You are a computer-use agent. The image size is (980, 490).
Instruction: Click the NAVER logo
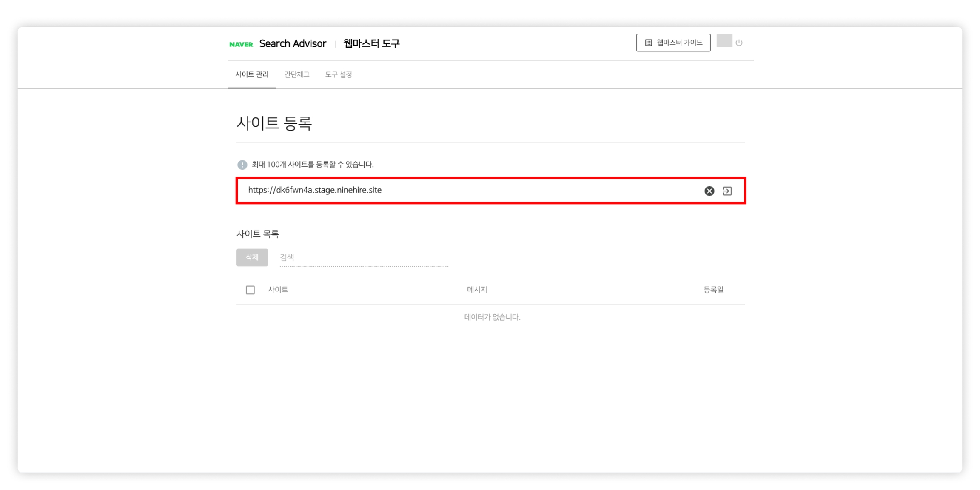point(241,44)
